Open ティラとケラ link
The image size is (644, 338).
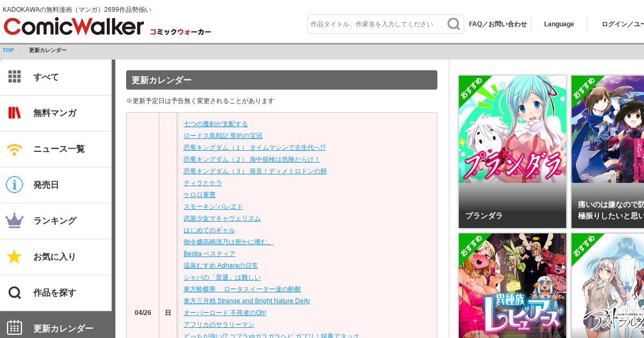pos(202,183)
